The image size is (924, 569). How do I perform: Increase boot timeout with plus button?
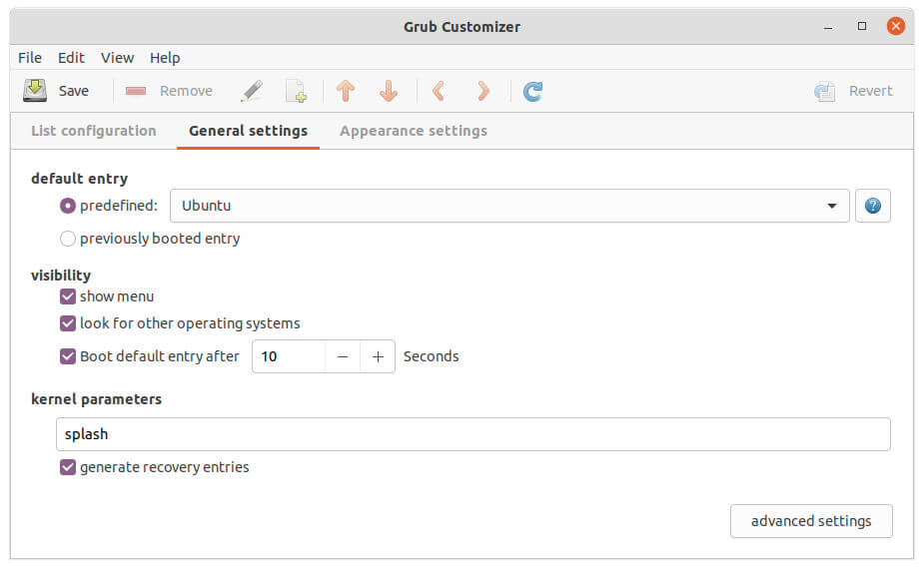[x=378, y=356]
